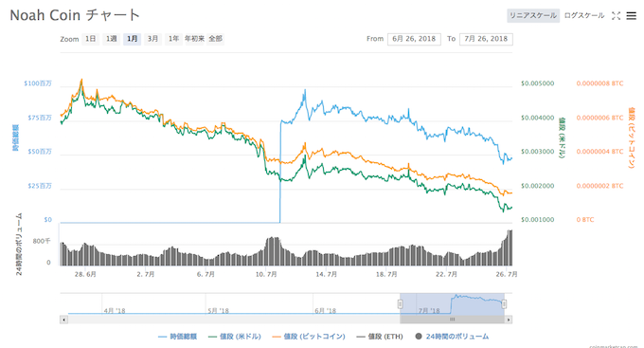
Task: Open the chart hamburger menu
Action: coord(631,15)
